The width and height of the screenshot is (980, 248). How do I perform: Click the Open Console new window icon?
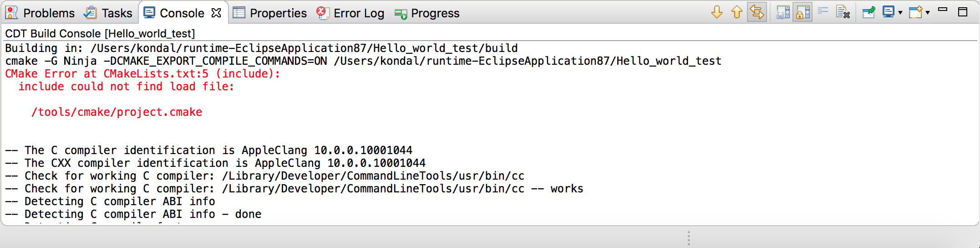click(915, 12)
